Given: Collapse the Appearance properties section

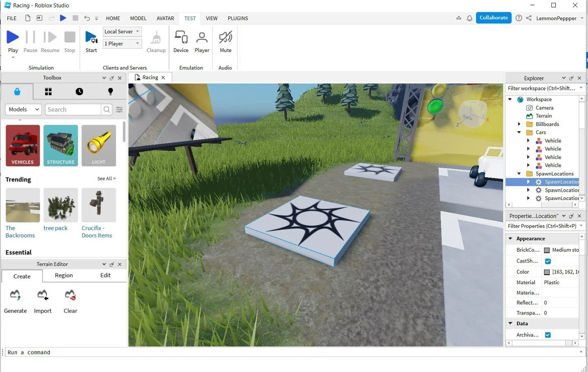Looking at the screenshot, I should [x=510, y=239].
